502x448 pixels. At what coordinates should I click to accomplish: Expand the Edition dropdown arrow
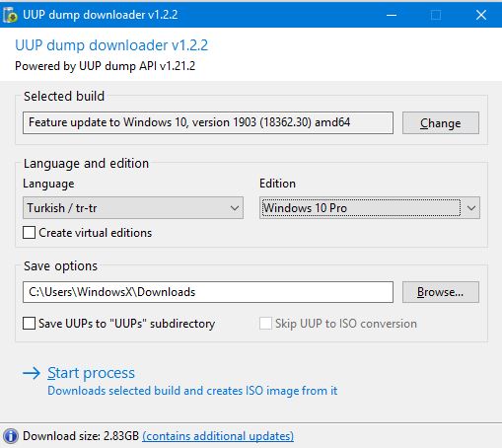471,208
